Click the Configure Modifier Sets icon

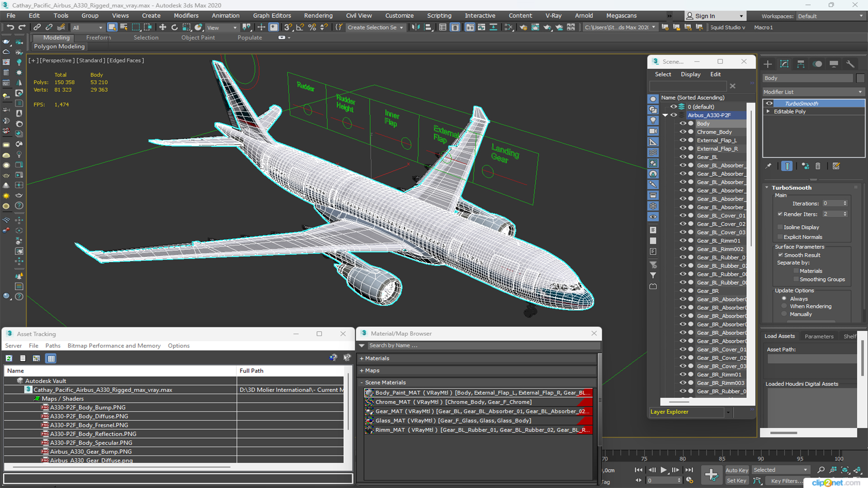coord(836,166)
